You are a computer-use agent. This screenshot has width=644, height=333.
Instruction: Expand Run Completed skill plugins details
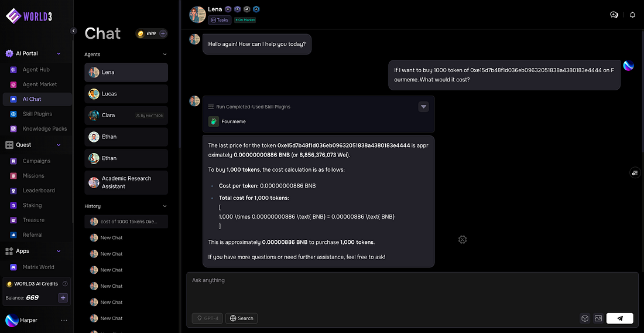click(424, 107)
